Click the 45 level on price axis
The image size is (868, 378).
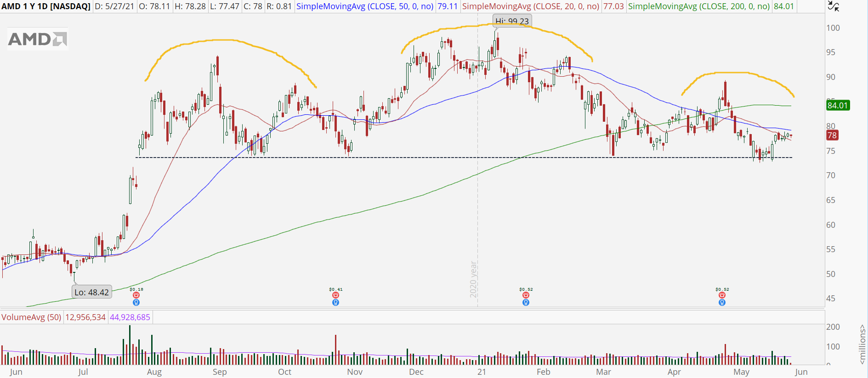(831, 299)
